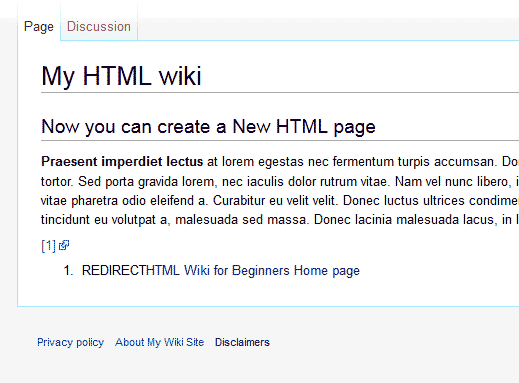Click the REDIRECT text in the list item
This screenshot has width=519, height=383.
pyautogui.click(x=114, y=270)
